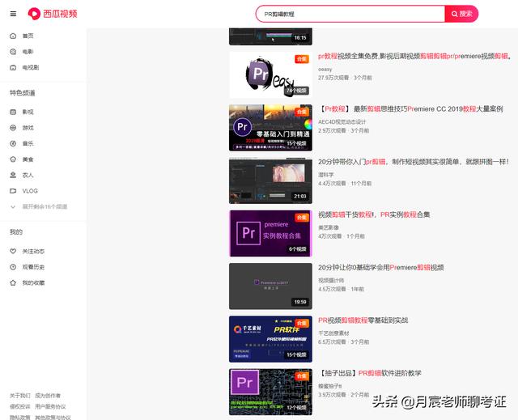The height and width of the screenshot is (420, 518).
Task: Open the grey 19:59 video thumbnail
Action: pyautogui.click(x=270, y=286)
